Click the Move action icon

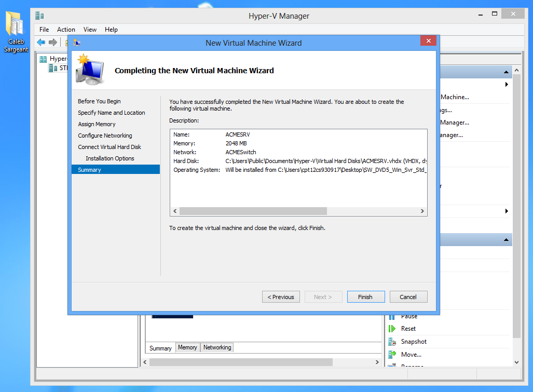tap(392, 355)
